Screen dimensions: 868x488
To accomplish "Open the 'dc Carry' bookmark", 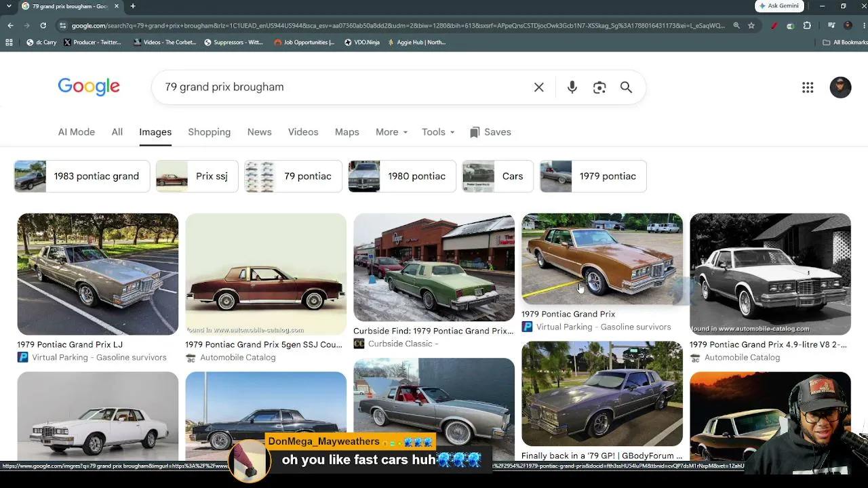I will [41, 42].
